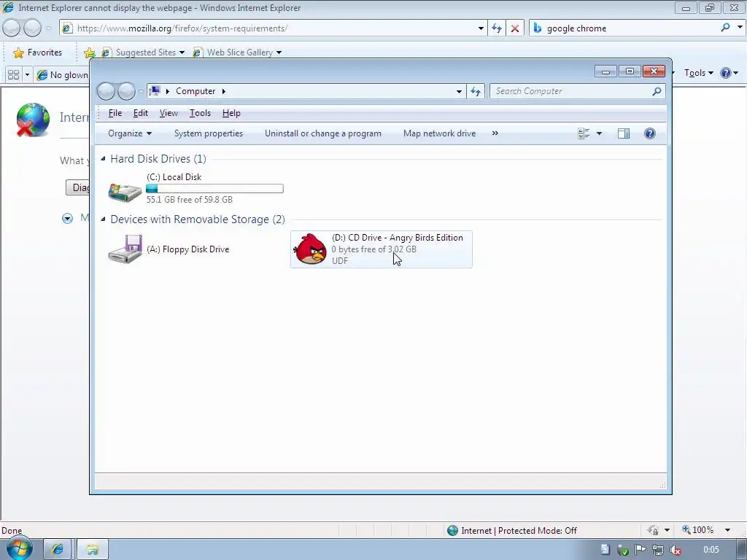Click the Show desktop button
The width and height of the screenshot is (747, 560).
(741, 550)
